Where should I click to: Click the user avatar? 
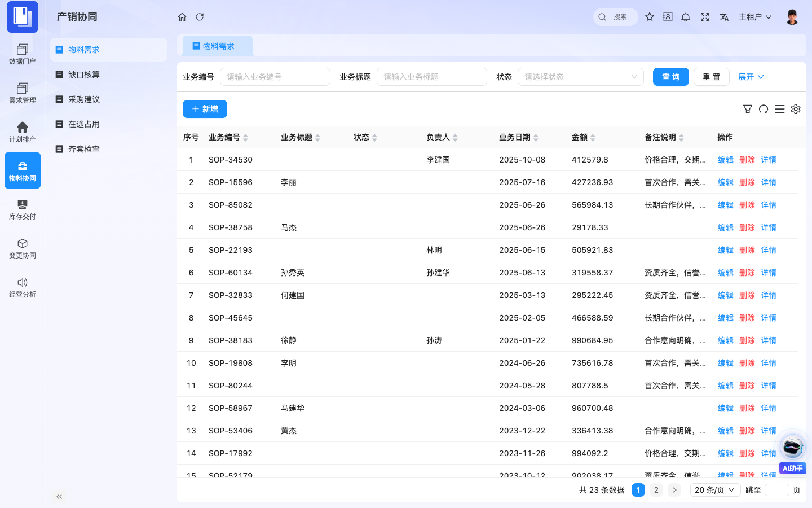pos(792,17)
